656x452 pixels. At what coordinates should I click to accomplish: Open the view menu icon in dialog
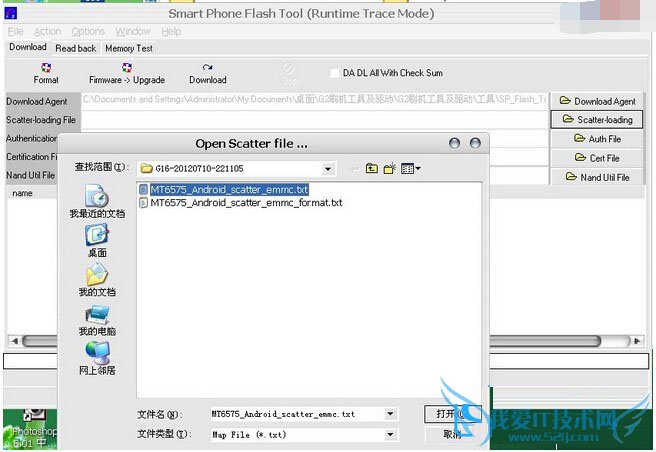pos(410,168)
